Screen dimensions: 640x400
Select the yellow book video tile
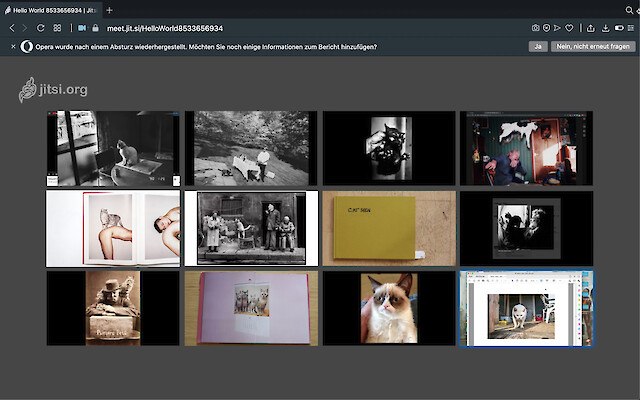pos(388,228)
